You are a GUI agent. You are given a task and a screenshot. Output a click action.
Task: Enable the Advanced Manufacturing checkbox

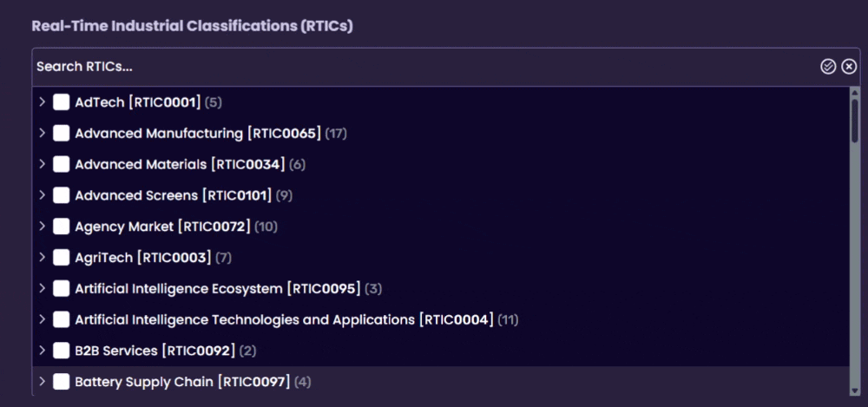61,134
